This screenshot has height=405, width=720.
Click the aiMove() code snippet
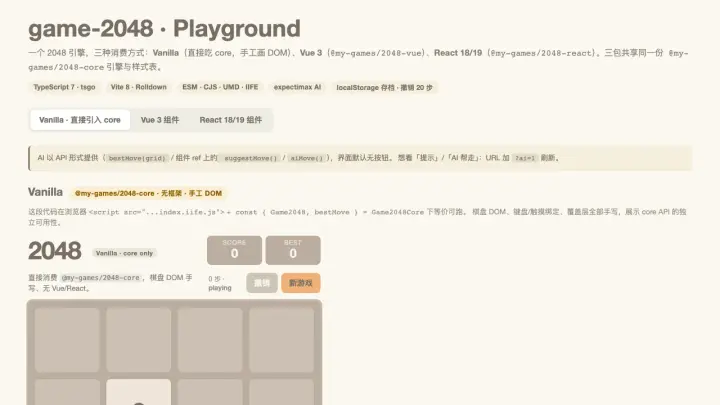pyautogui.click(x=306, y=158)
